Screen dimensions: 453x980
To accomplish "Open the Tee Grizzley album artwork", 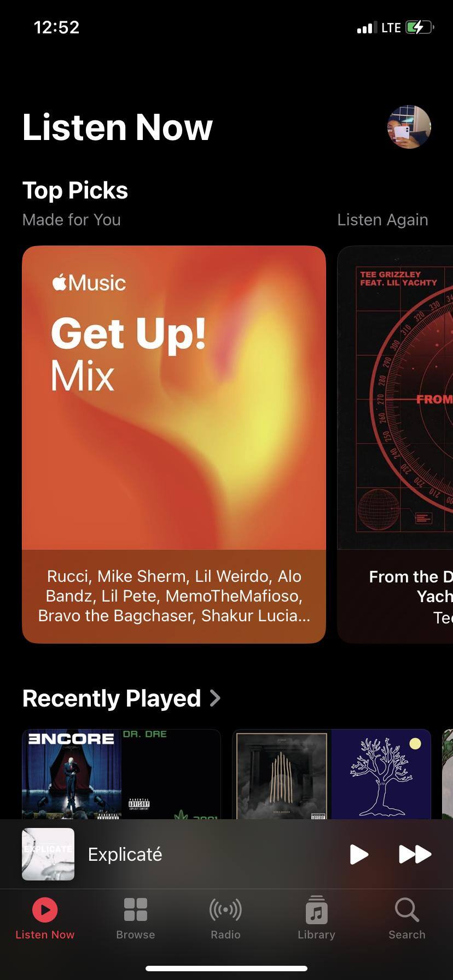I will pos(396,398).
